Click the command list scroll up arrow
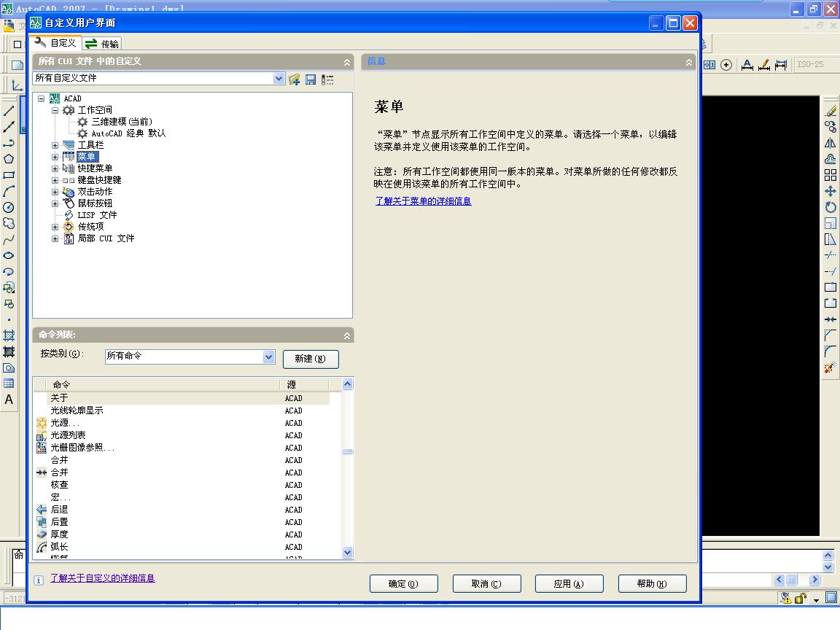 [x=348, y=384]
